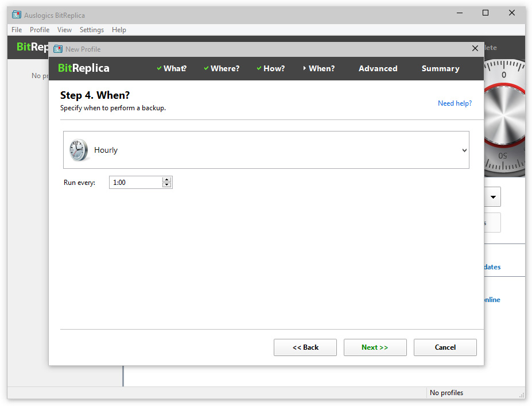Open the Need help? link
Image resolution: width=532 pixels, height=406 pixels.
coord(455,103)
